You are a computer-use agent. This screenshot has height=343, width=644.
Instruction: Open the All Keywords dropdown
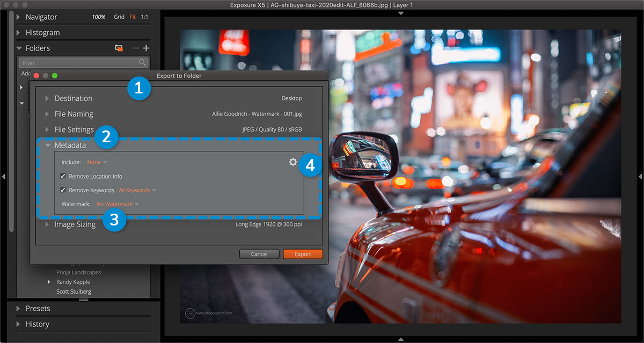pyautogui.click(x=137, y=190)
